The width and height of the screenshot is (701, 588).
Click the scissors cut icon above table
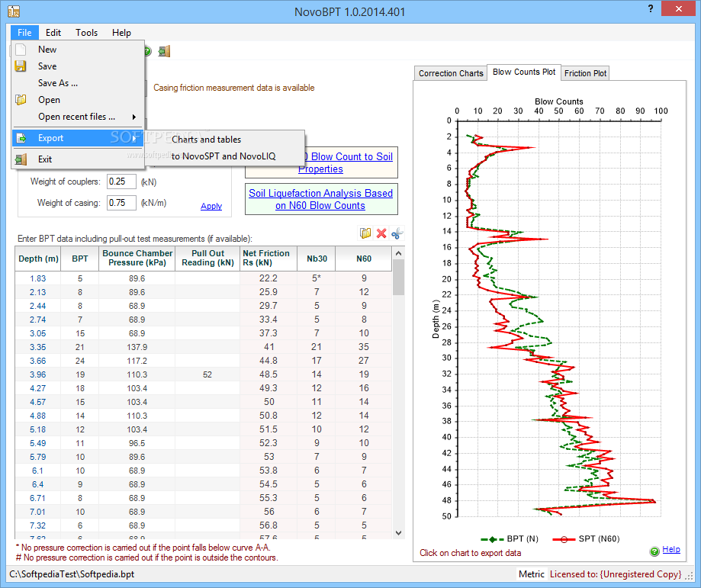click(x=397, y=233)
